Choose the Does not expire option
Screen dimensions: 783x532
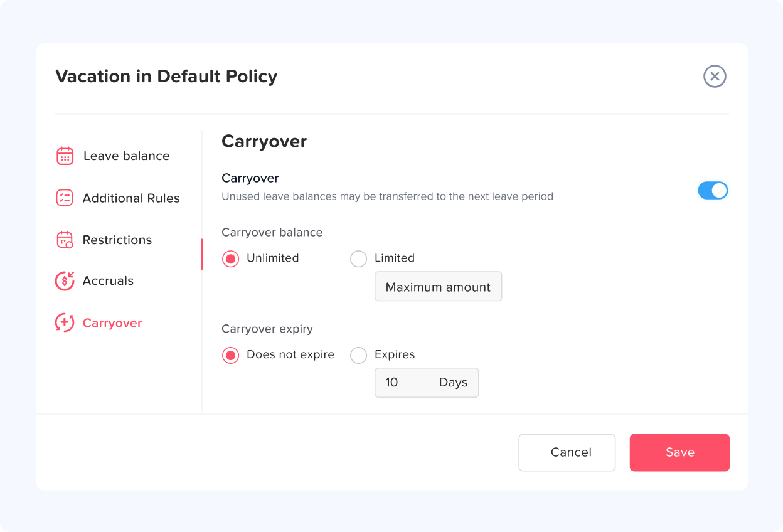231,355
